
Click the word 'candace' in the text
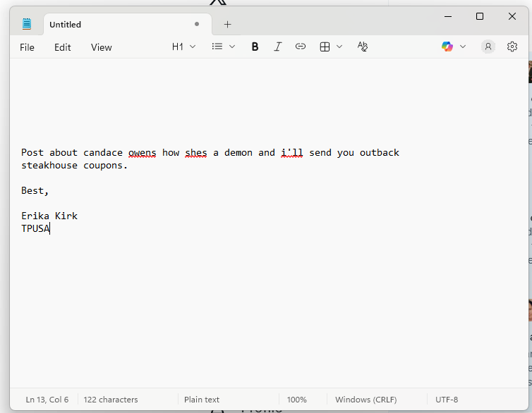coord(103,153)
